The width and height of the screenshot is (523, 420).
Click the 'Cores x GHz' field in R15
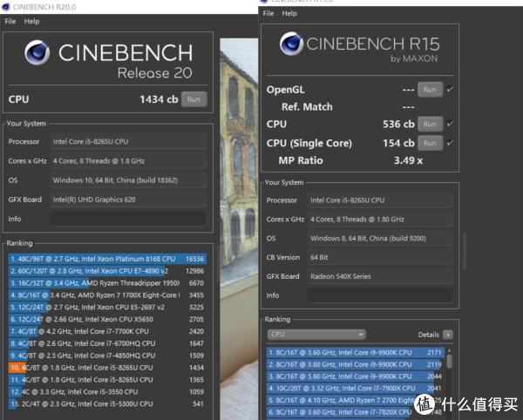click(x=380, y=220)
